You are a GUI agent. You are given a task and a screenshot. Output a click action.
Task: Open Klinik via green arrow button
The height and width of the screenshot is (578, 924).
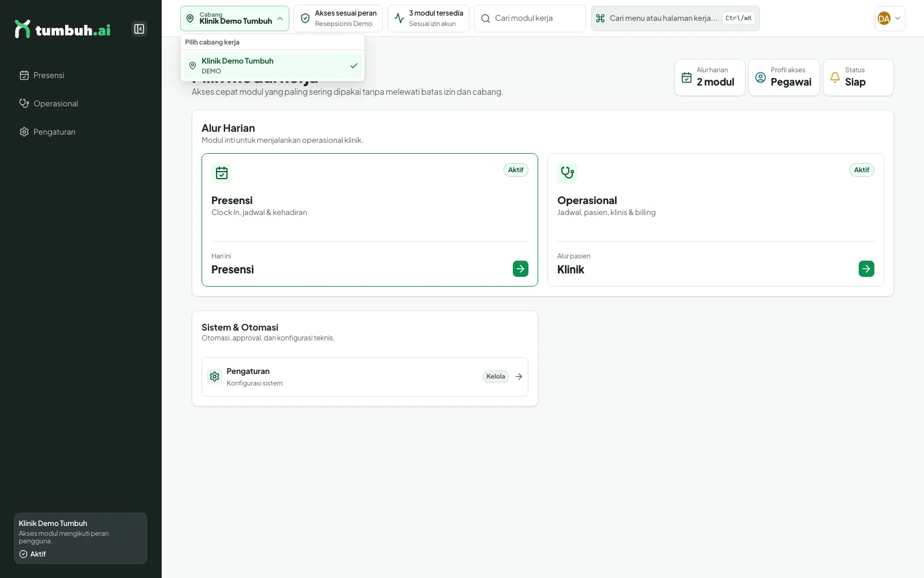coord(866,269)
